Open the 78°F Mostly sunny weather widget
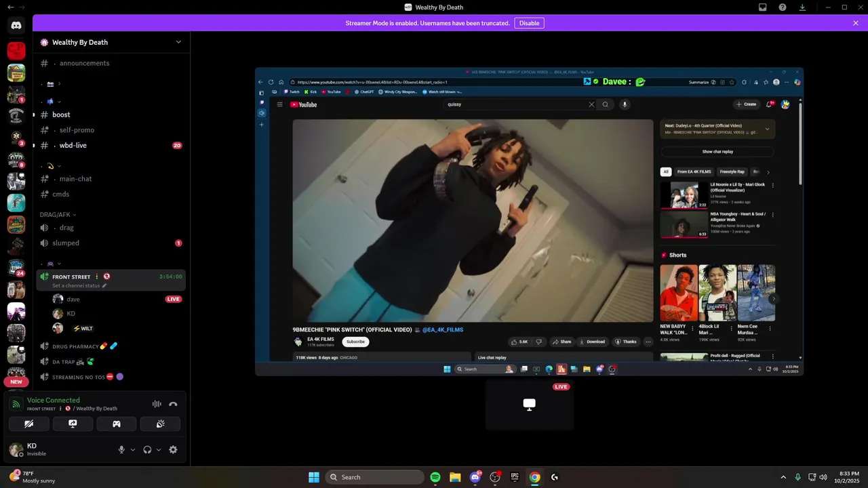Screen dimensions: 868x488 (x=33, y=477)
